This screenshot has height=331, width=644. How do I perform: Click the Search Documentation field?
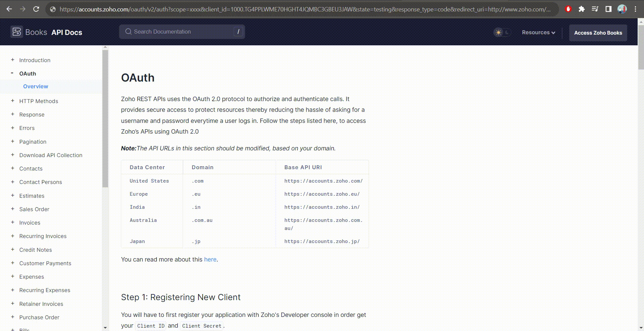point(182,32)
